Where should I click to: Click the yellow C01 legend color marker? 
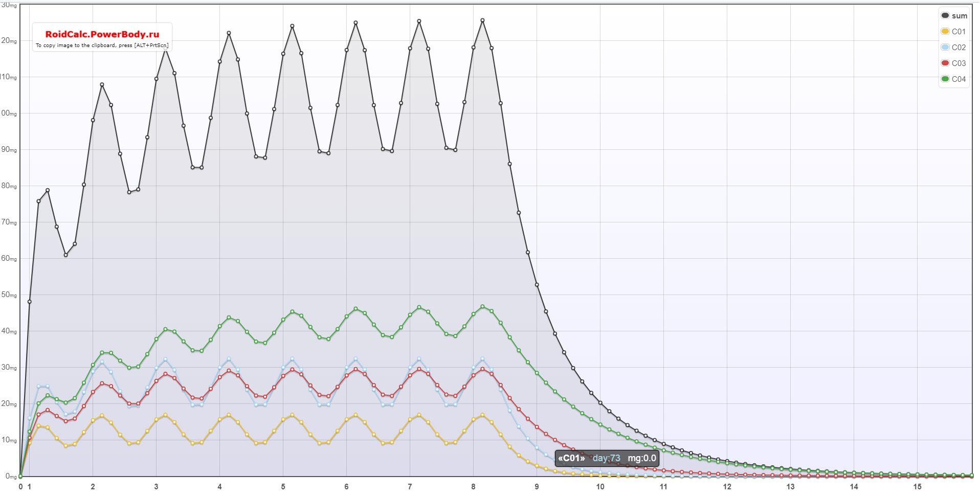click(x=945, y=31)
